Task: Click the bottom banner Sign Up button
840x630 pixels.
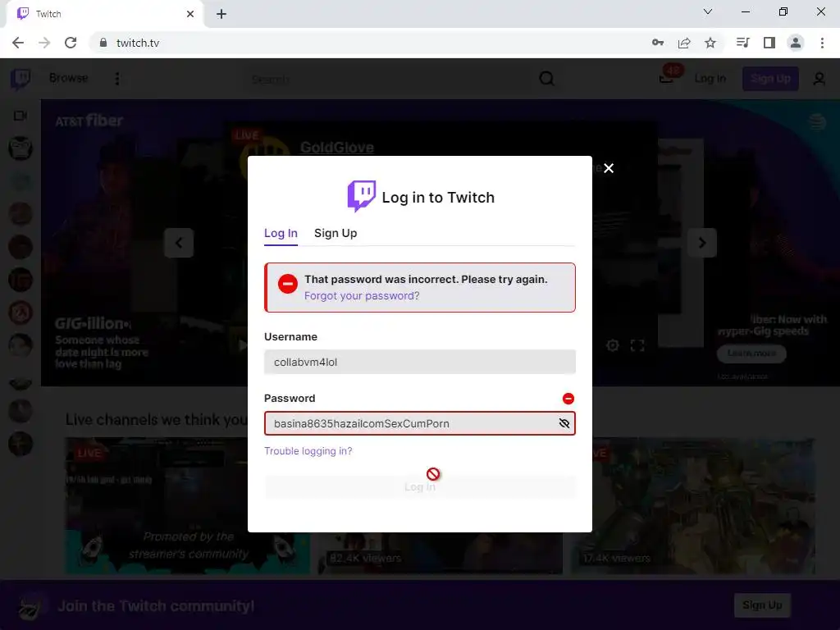Action: tap(762, 605)
